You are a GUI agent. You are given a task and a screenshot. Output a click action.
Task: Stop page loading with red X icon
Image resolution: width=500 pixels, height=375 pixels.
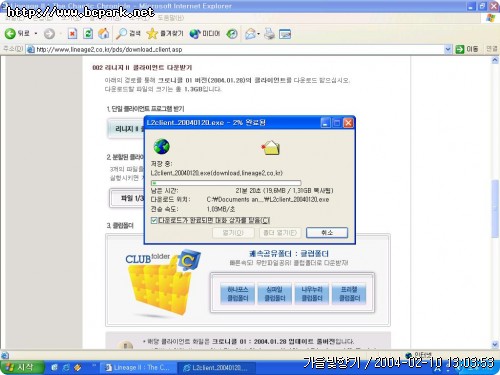coord(72,34)
